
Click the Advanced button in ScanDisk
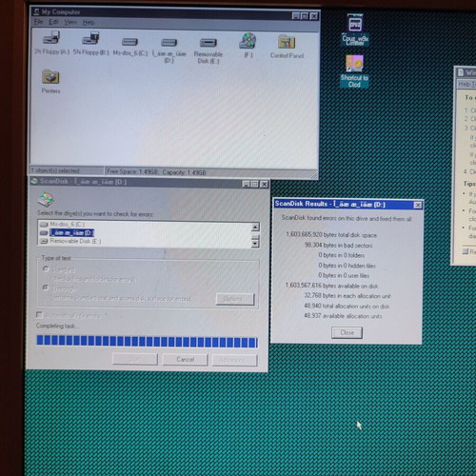pos(234,360)
